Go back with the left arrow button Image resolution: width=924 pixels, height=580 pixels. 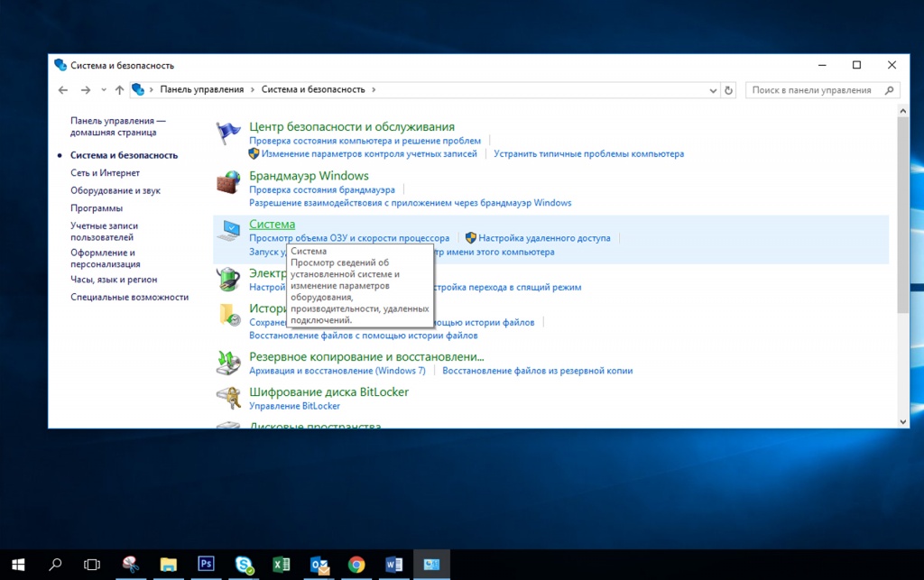[x=63, y=89]
